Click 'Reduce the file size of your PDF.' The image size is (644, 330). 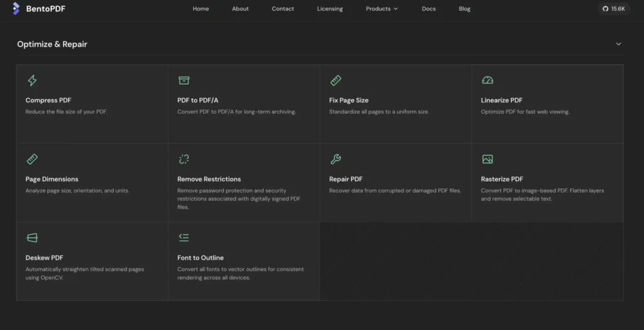click(66, 112)
